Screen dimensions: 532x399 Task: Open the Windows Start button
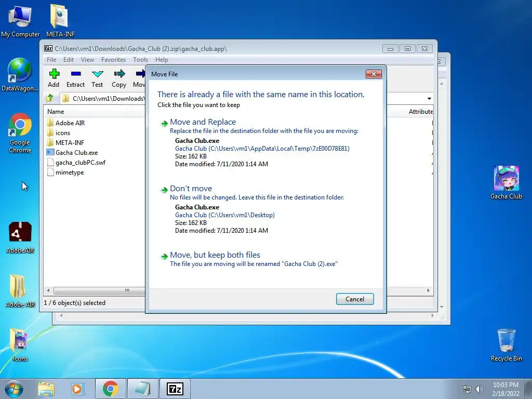point(14,389)
